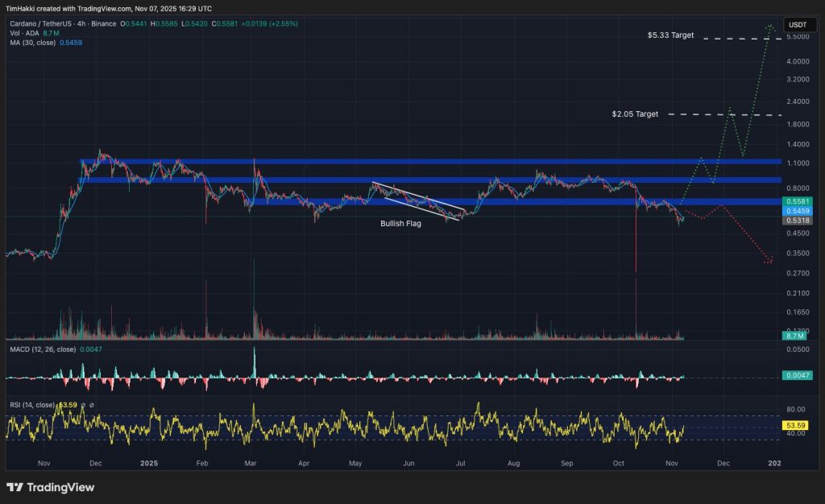Click the TradingView logo icon
This screenshot has width=825, height=504.
coord(15,487)
